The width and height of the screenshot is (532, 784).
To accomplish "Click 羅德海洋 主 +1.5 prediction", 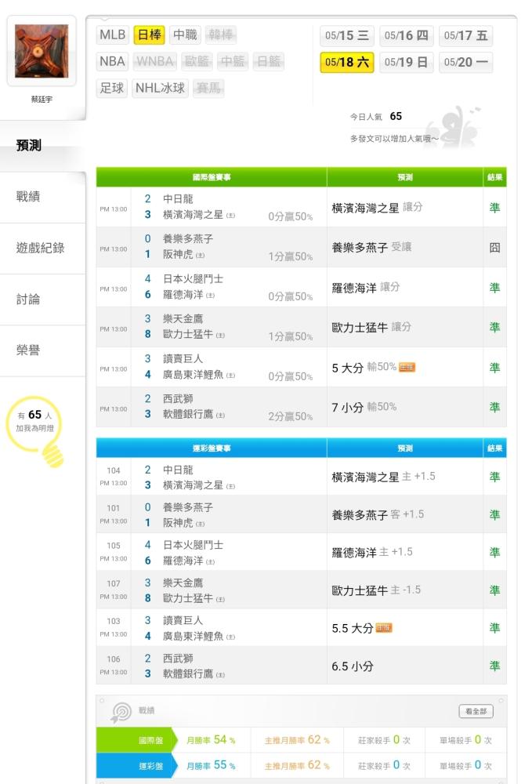I will coord(372,553).
